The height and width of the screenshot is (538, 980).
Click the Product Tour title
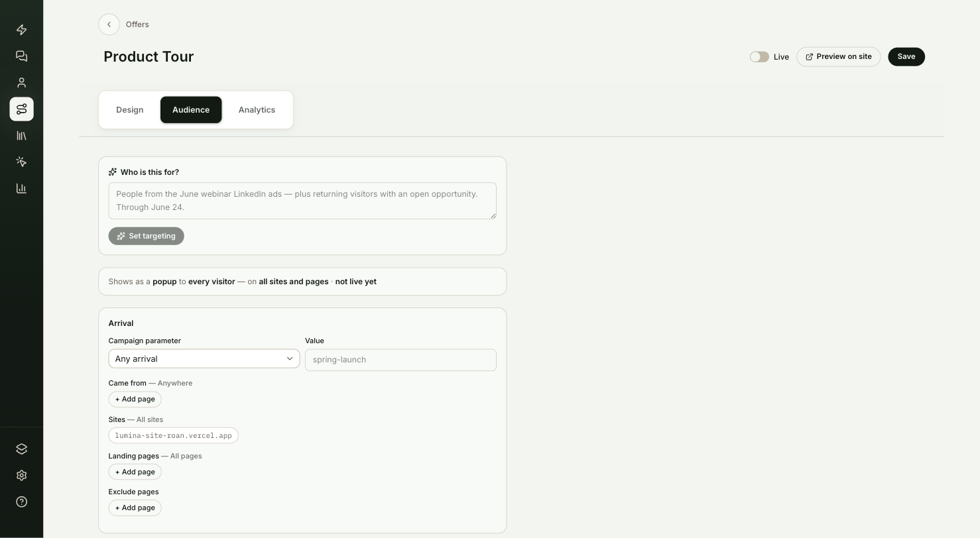[149, 57]
